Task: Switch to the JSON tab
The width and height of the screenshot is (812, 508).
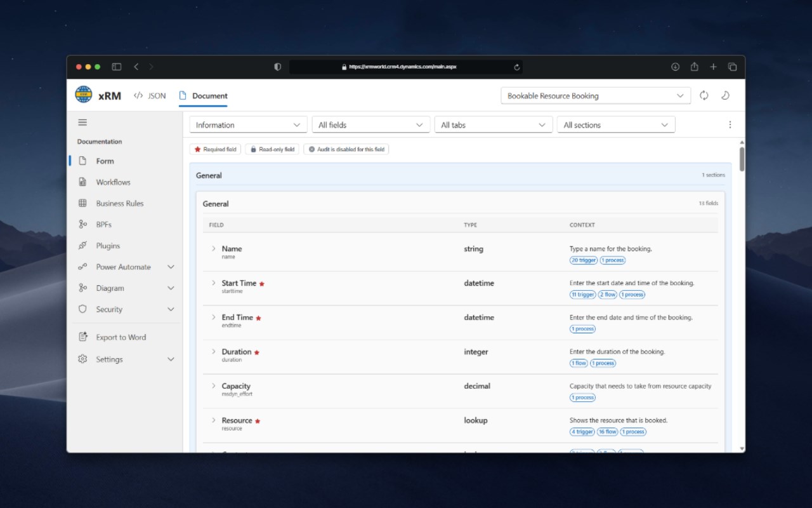Action: pos(150,96)
